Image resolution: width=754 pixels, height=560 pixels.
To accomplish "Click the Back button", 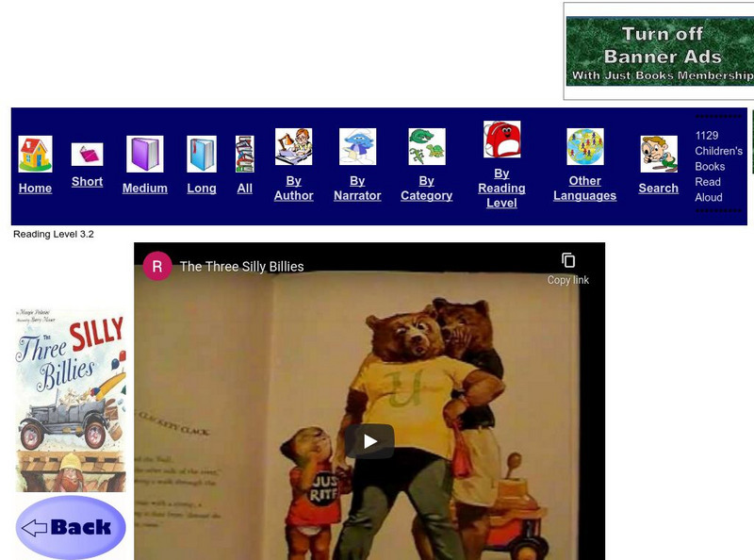I will tap(71, 527).
